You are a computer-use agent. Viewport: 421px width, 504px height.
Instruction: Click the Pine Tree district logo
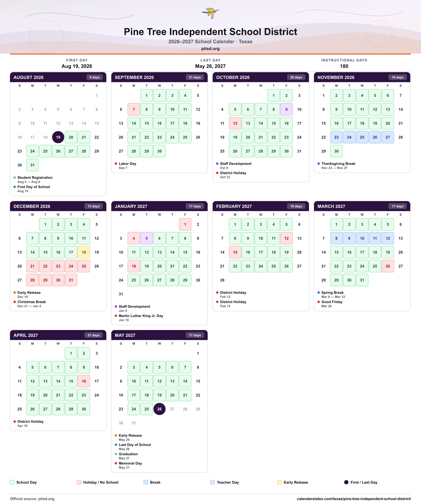coord(210,13)
